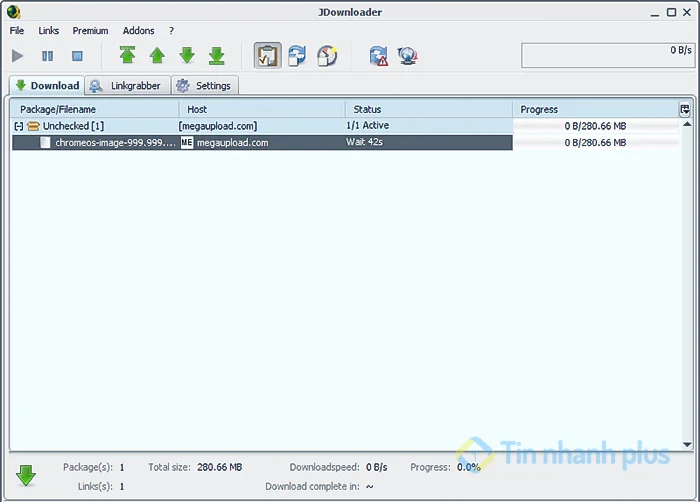Open the column chooser dropdown at the table corner
Image resolution: width=700 pixels, height=502 pixels.
tap(685, 109)
